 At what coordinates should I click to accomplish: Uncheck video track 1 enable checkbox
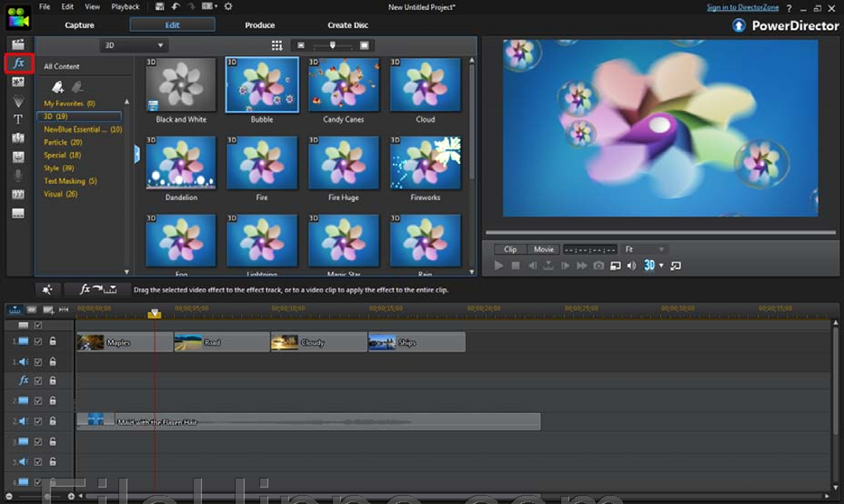(x=38, y=342)
